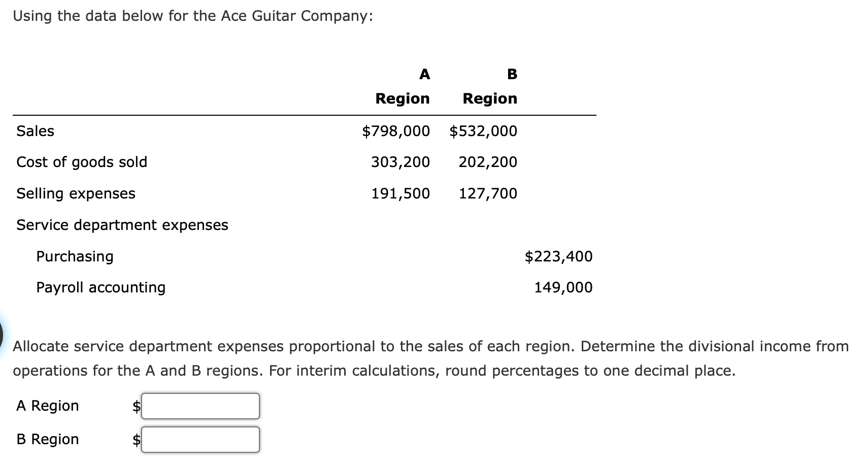Click the $223,400 purchasing amount
The height and width of the screenshot is (466, 868).
click(558, 256)
